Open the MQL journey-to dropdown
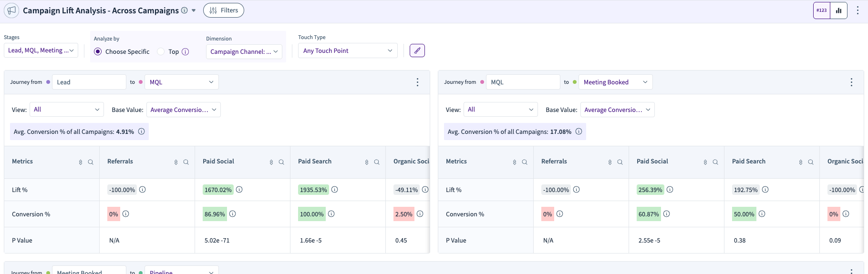This screenshot has width=868, height=274. (x=182, y=82)
